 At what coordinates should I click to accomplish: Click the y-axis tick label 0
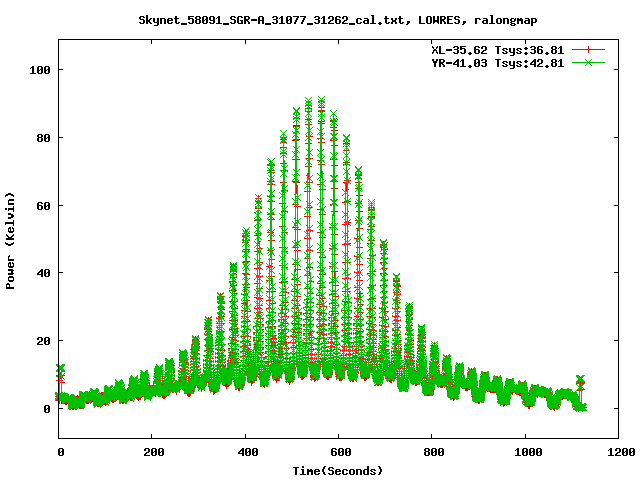47,409
